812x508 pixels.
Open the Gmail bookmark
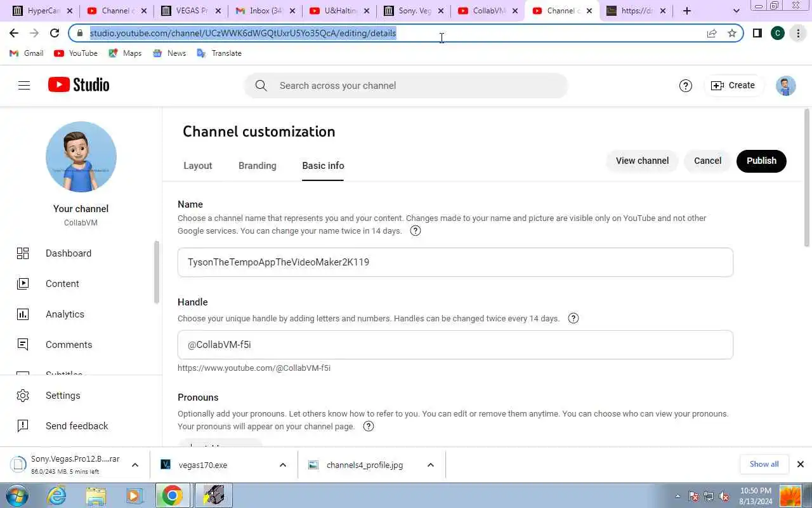click(27, 53)
